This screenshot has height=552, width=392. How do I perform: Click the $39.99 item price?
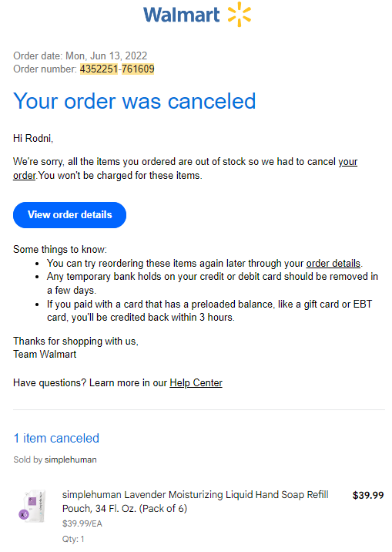click(368, 495)
